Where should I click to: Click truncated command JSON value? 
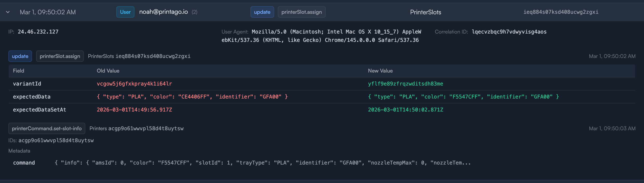coord(263,163)
